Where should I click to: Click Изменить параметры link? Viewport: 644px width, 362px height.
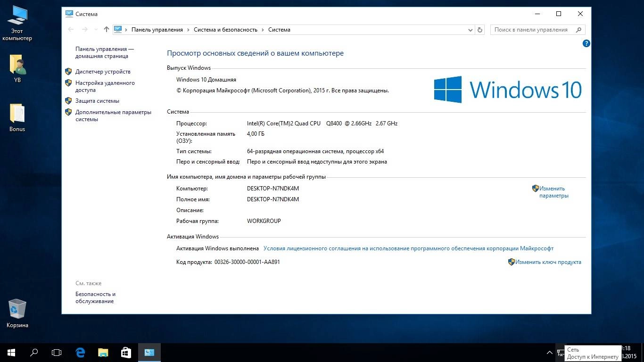554,192
